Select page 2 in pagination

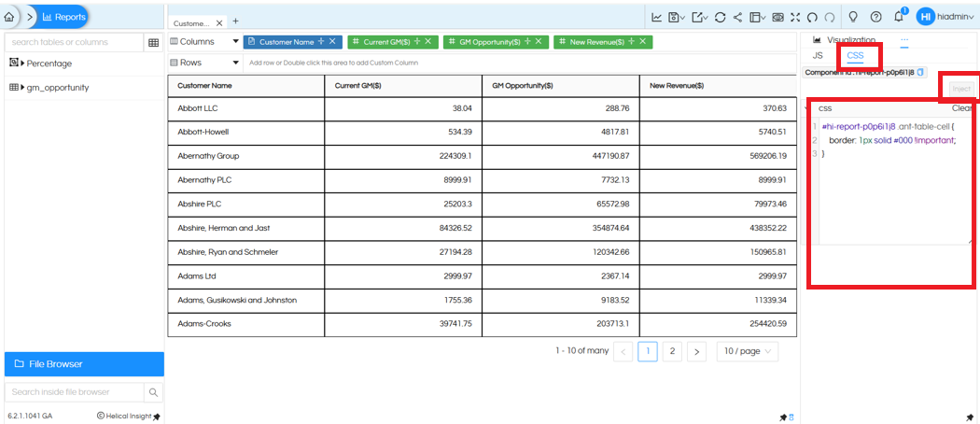[672, 351]
